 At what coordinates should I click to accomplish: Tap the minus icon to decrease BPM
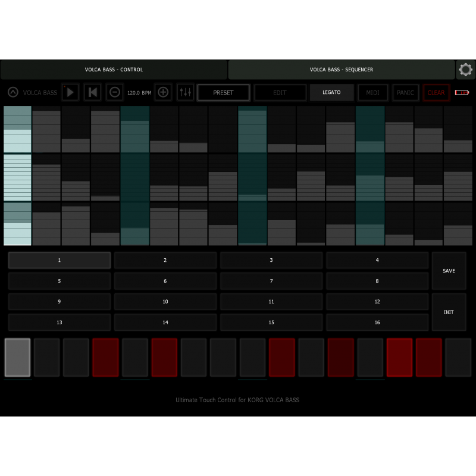[114, 92]
